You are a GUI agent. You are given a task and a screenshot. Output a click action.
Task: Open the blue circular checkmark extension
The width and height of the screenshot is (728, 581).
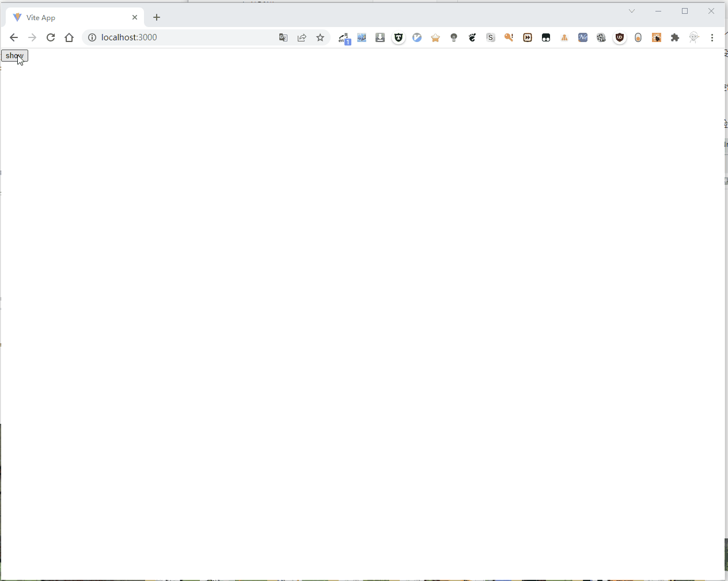coord(417,37)
